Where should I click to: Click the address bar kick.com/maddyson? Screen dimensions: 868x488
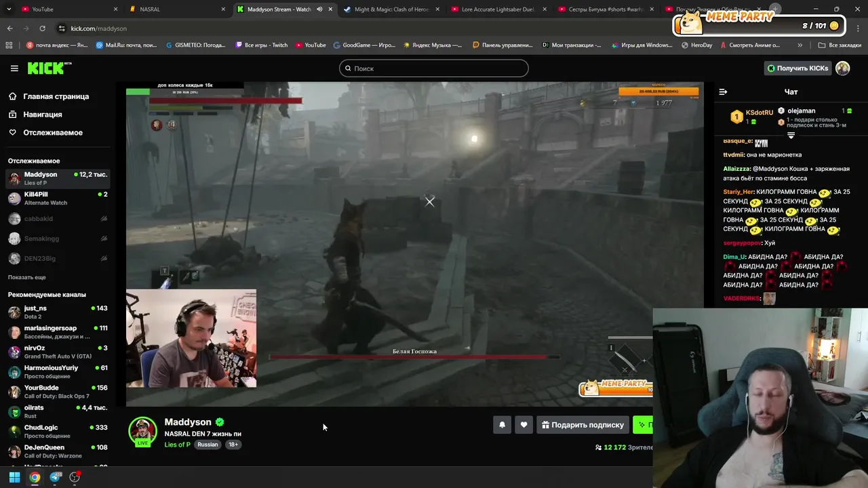tap(99, 28)
